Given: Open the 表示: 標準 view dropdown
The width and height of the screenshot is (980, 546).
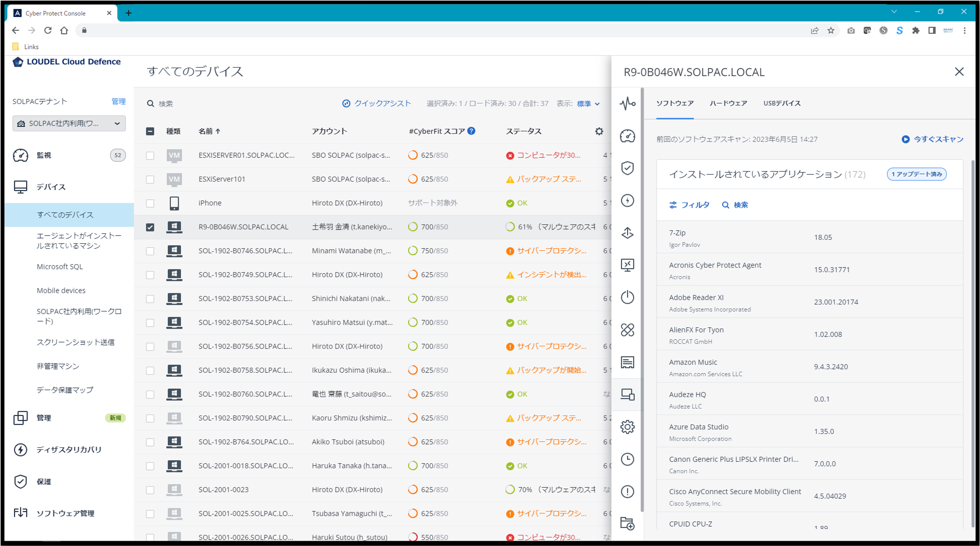Looking at the screenshot, I should [588, 104].
